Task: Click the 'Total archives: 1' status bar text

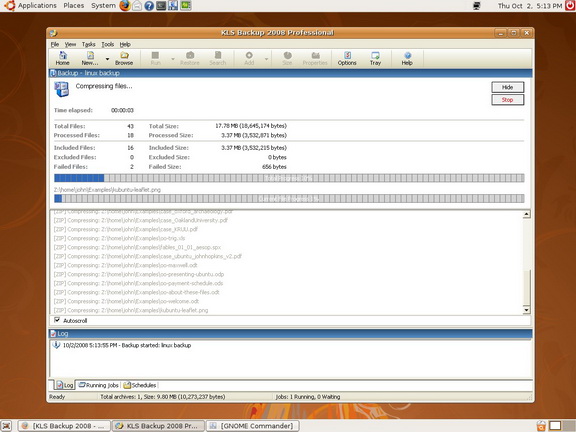Action: pos(163,397)
